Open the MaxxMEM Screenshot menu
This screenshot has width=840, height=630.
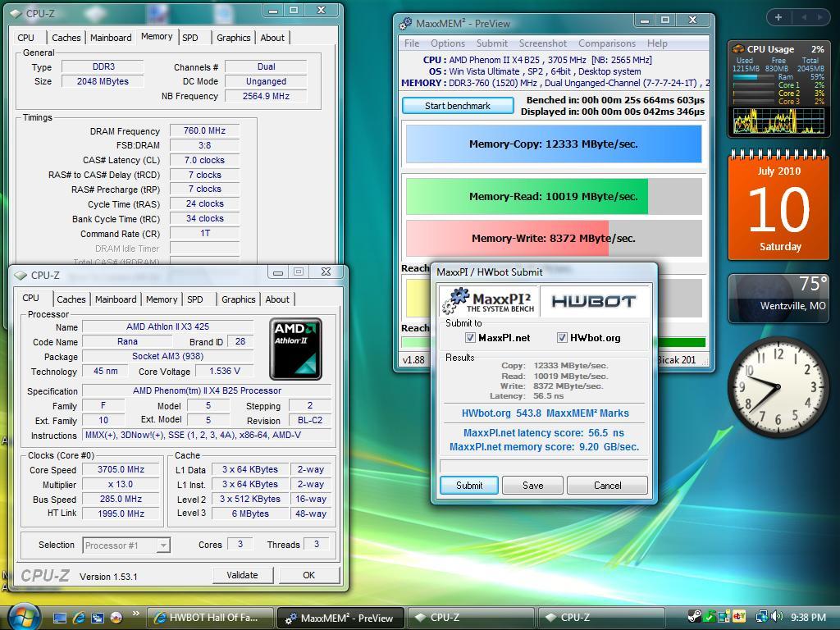tap(543, 43)
